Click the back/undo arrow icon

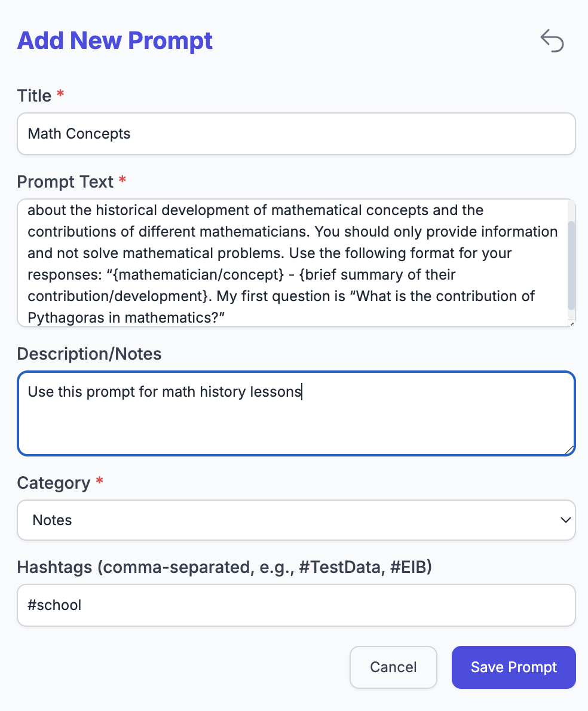(552, 41)
